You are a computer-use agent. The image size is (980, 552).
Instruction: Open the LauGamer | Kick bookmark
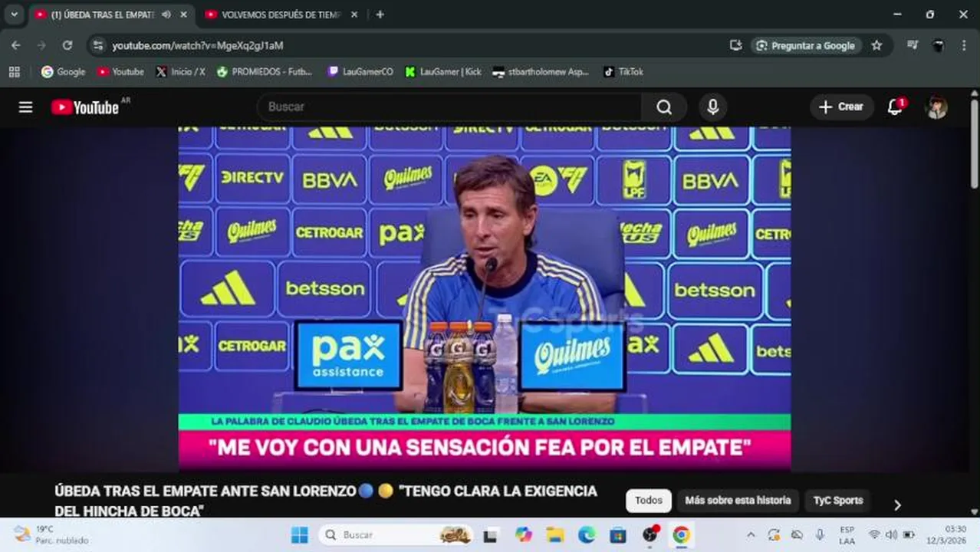point(443,72)
